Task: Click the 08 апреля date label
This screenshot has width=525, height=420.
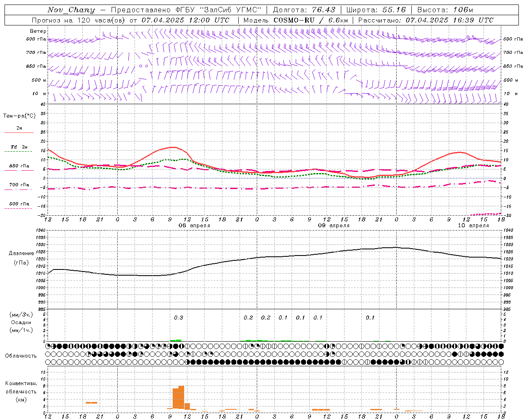Action: [194, 226]
